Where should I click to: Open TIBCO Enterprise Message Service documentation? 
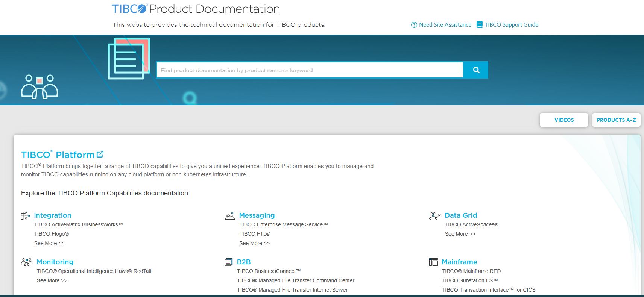[284, 224]
